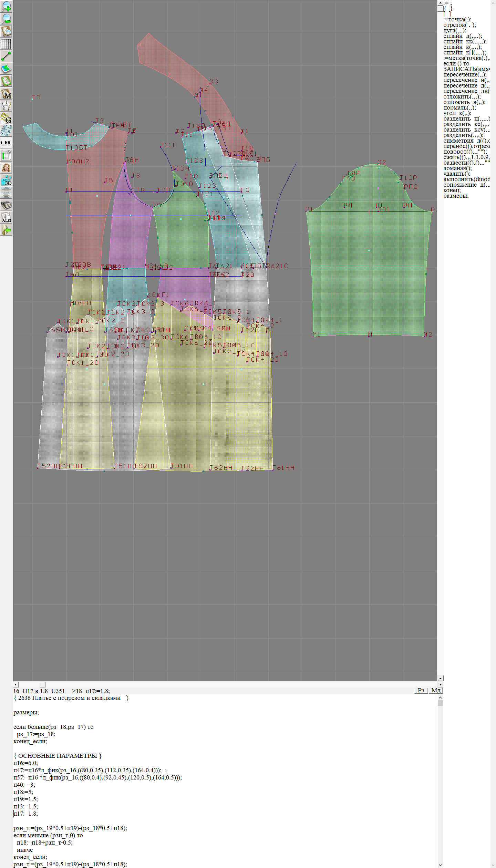The image size is (496, 868).
Task: Open the gradation G icon tool
Action: (x=6, y=118)
